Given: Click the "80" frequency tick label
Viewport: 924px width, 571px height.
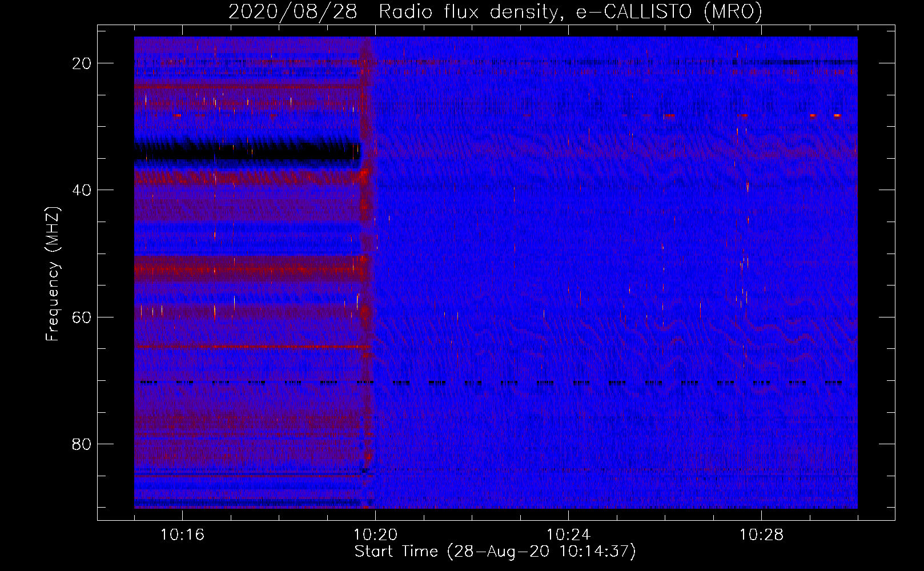Looking at the screenshot, I should click(x=82, y=444).
